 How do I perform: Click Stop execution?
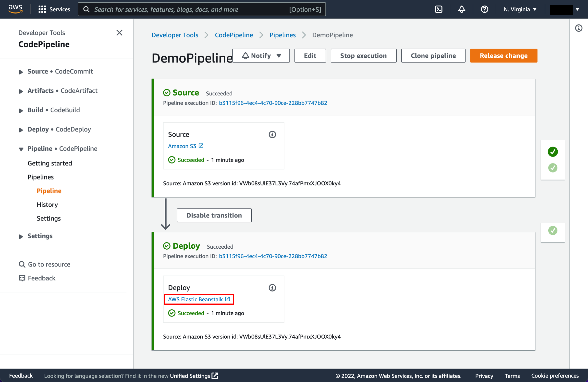(363, 56)
